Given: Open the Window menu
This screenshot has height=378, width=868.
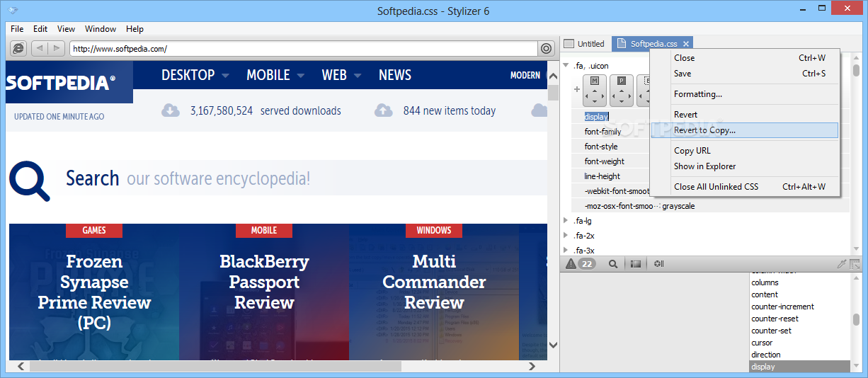Looking at the screenshot, I should [101, 29].
